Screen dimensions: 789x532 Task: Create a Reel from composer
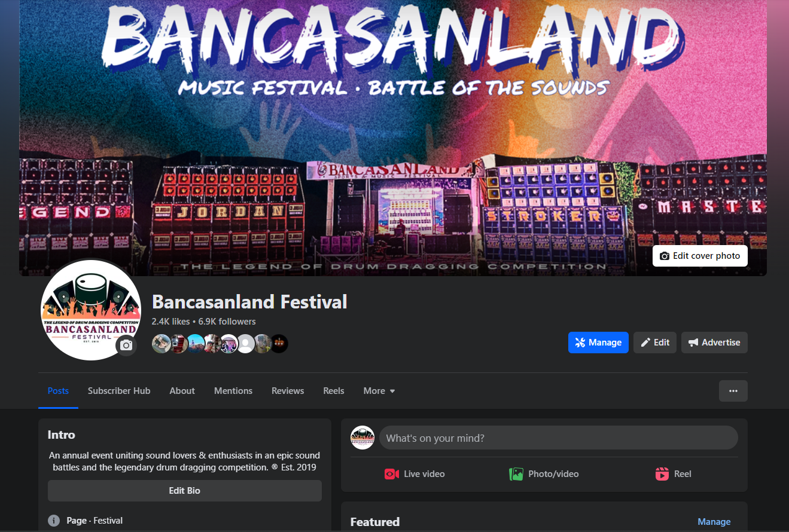tap(673, 474)
